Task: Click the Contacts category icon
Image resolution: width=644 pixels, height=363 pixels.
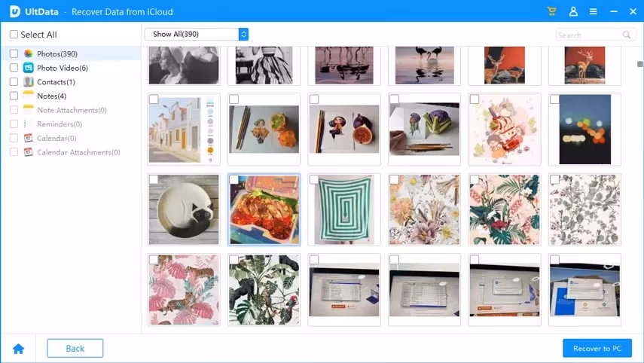Action: [x=29, y=82]
